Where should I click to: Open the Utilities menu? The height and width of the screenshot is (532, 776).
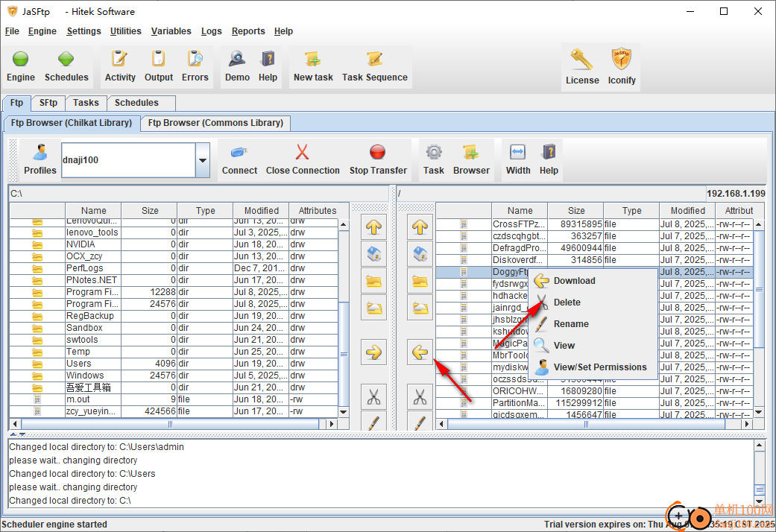(126, 31)
